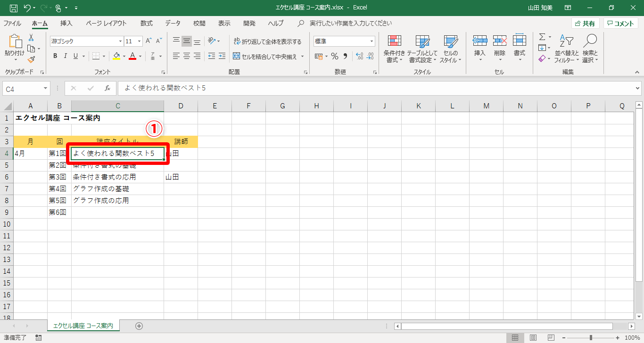Toggle bottom vertical alignment
The image size is (644, 343).
[x=197, y=41]
